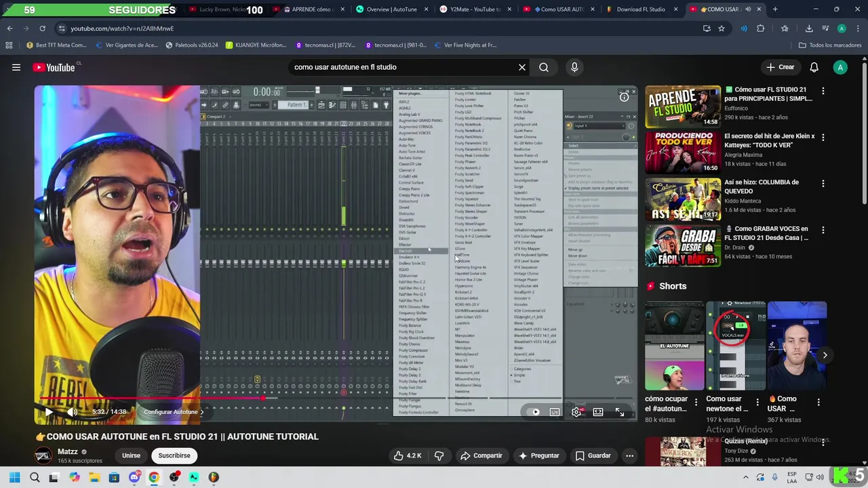Screen dimensions: 868x488
Task: Clear the search query text
Action: [522, 67]
